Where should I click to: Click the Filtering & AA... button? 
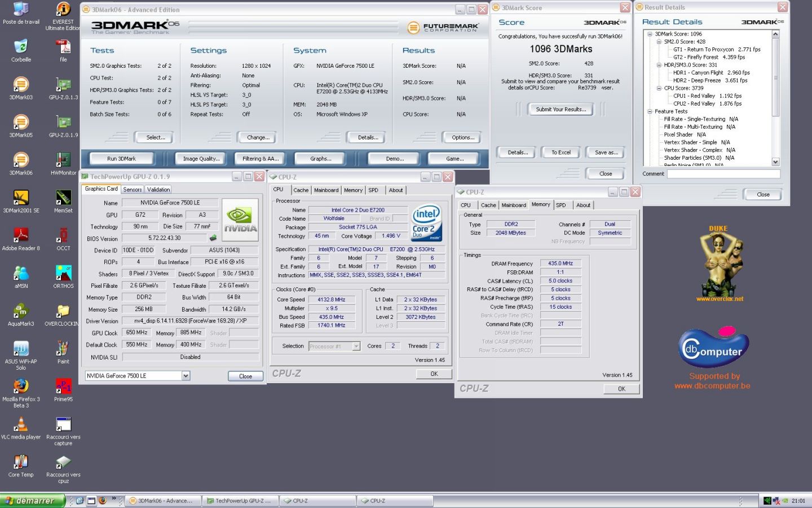tap(261, 159)
